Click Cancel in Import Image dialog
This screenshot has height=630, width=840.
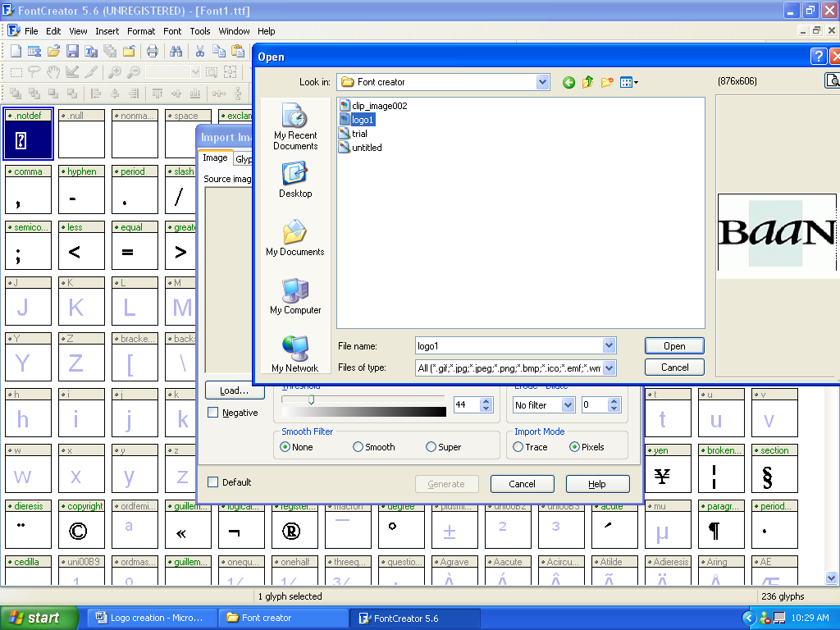click(522, 484)
